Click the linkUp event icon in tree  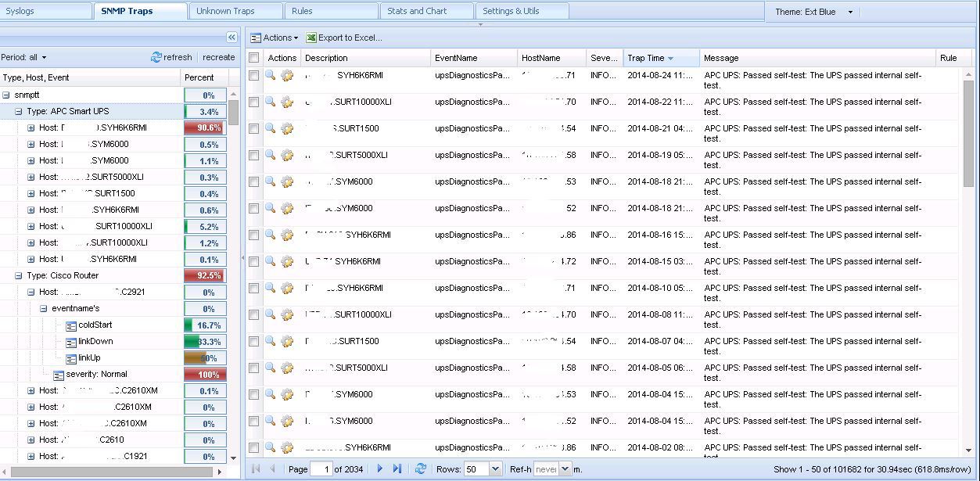point(70,358)
